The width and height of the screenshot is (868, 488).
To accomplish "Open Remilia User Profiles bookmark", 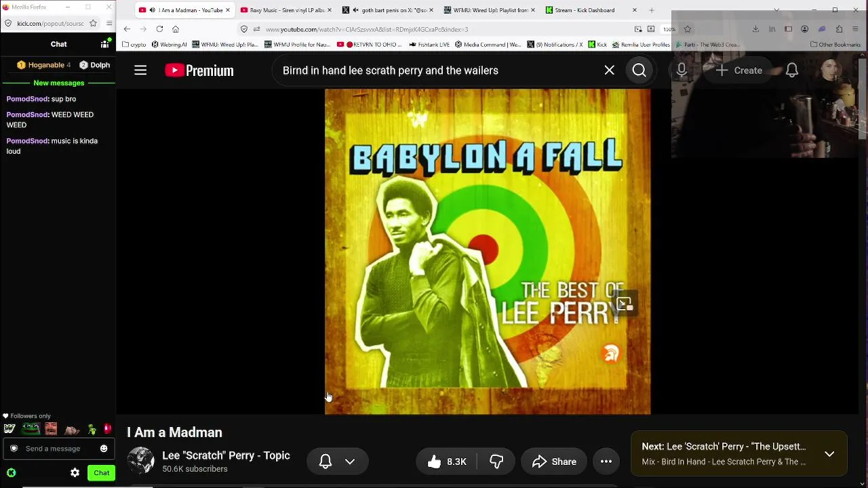I will pos(641,45).
